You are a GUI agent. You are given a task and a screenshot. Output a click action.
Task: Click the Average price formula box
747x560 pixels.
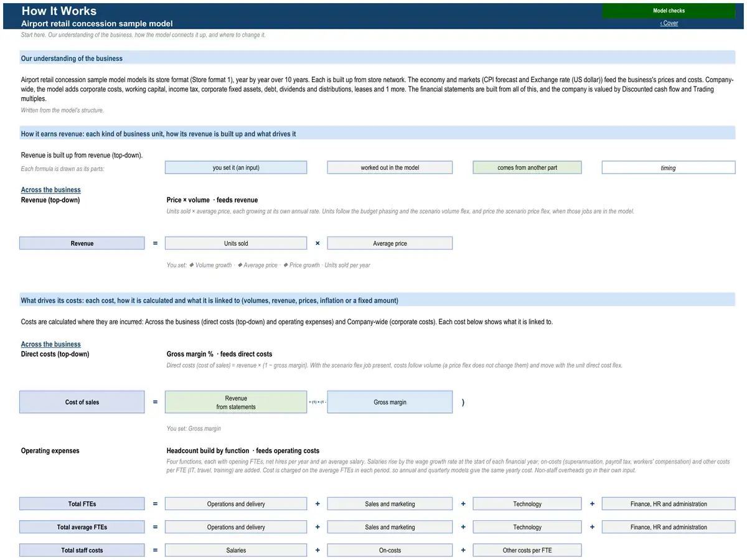point(390,243)
